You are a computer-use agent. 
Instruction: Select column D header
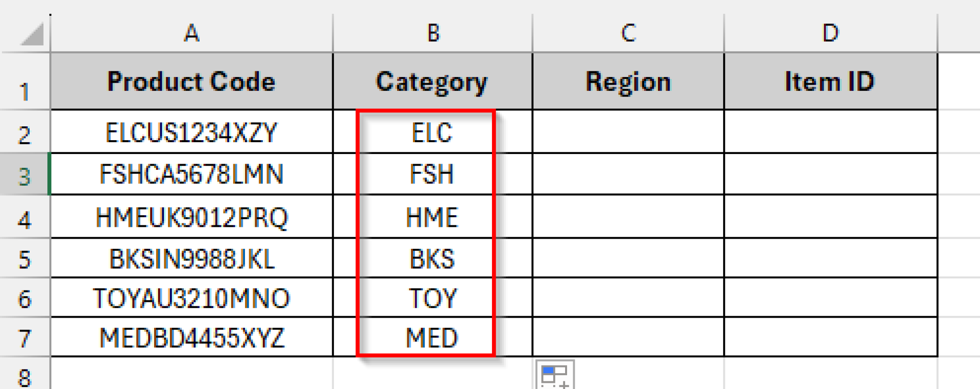(x=831, y=33)
